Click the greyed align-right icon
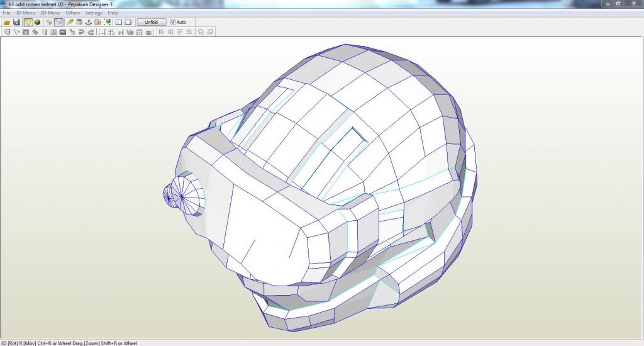The height and width of the screenshot is (346, 644). pos(170,32)
